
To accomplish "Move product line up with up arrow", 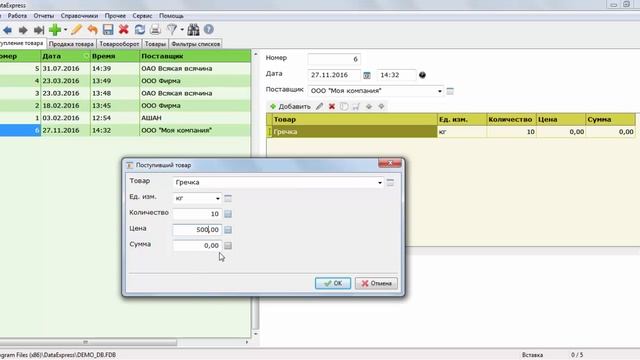I will click(x=369, y=107).
